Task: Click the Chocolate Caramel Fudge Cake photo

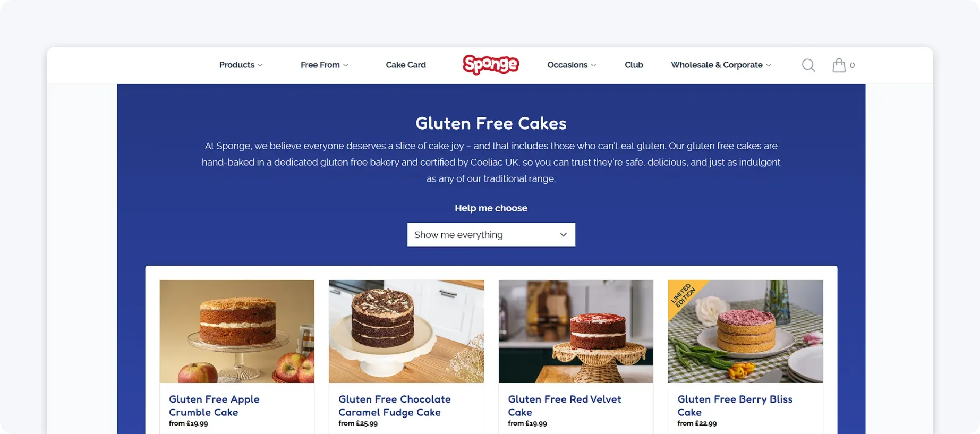Action: 406,331
